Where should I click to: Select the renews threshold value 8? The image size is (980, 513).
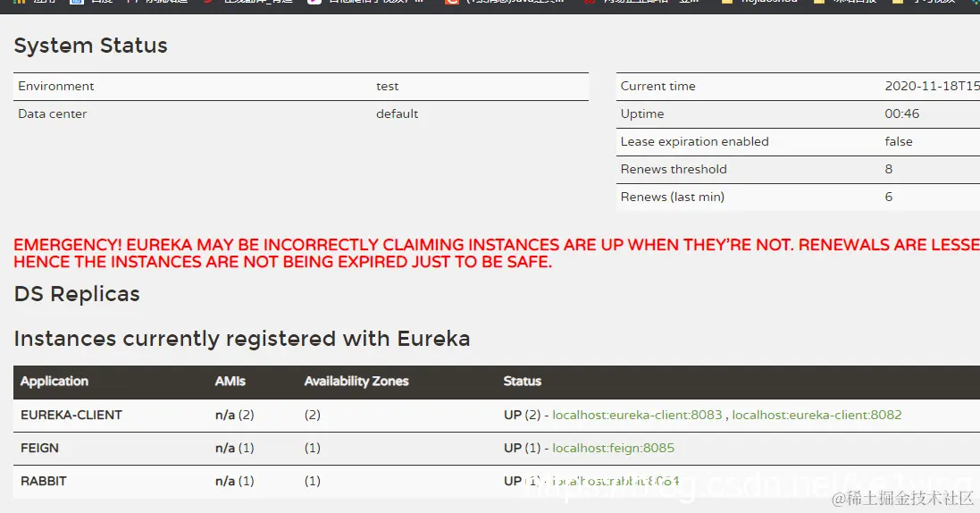(889, 169)
